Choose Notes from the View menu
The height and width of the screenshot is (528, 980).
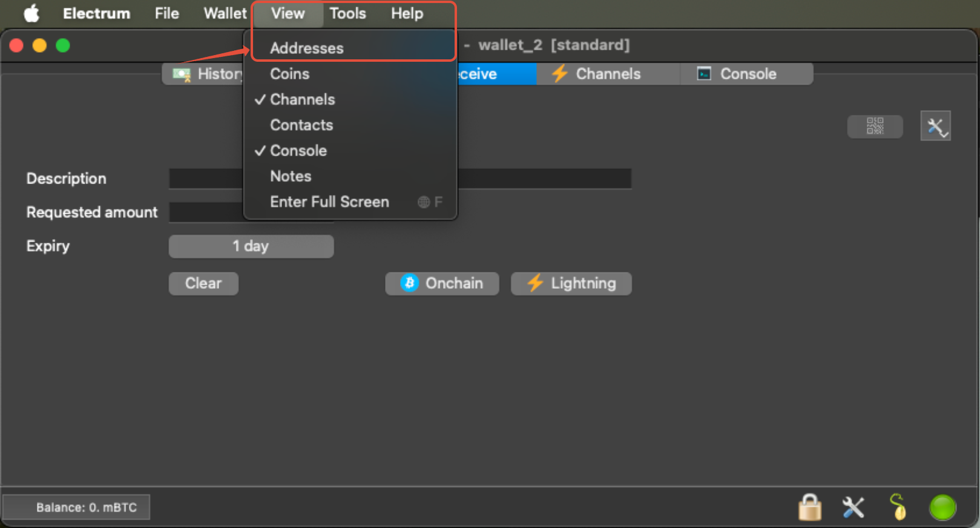(350, 176)
